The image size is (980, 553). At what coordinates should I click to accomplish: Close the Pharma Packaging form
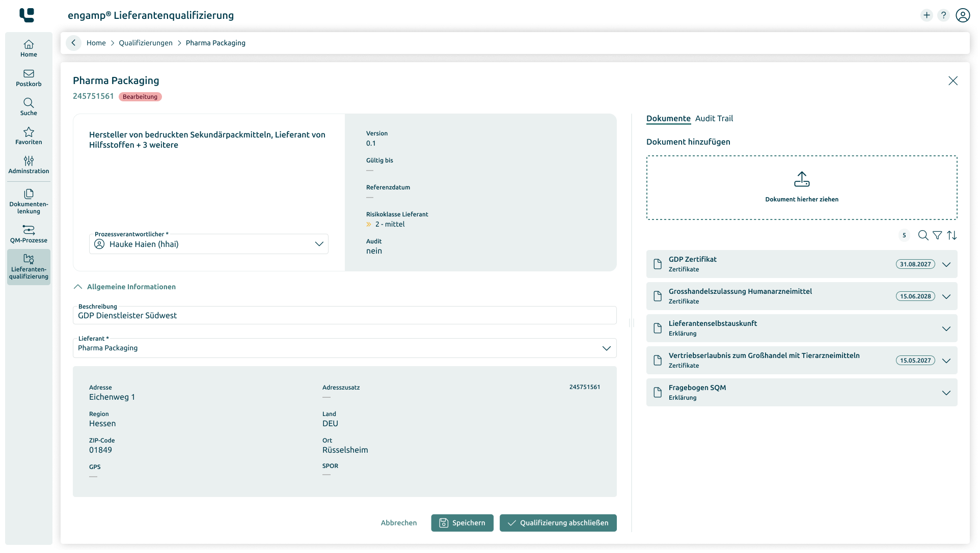coord(954,81)
